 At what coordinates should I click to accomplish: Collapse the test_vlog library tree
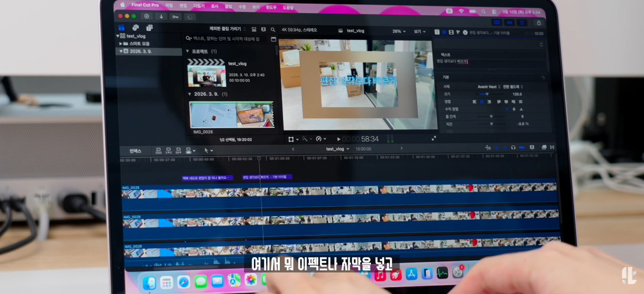point(118,36)
